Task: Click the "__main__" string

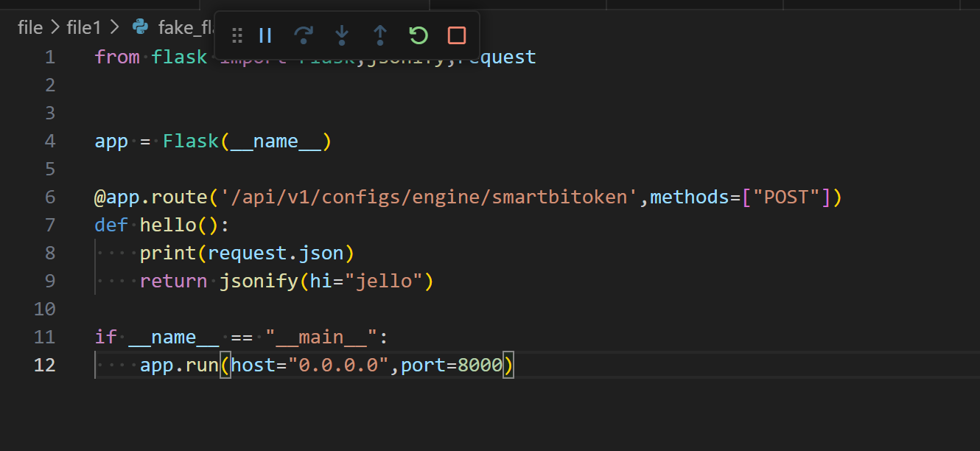Action: (x=321, y=337)
